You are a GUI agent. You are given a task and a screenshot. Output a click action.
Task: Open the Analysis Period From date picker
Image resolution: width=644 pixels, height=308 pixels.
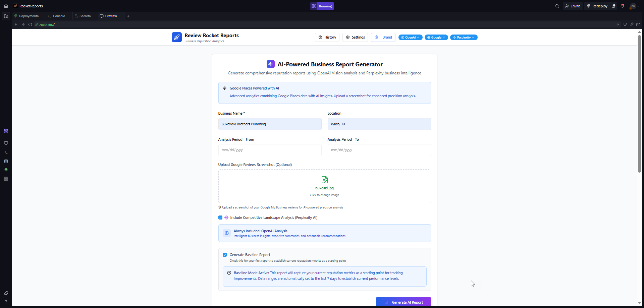pos(270,150)
